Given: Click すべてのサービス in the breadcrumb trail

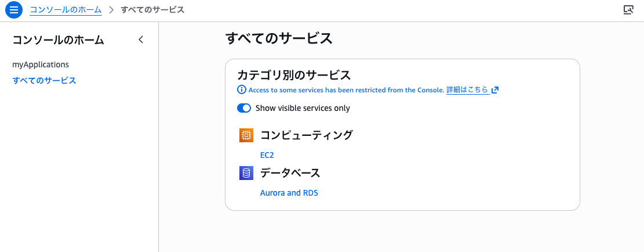Looking at the screenshot, I should [153, 10].
